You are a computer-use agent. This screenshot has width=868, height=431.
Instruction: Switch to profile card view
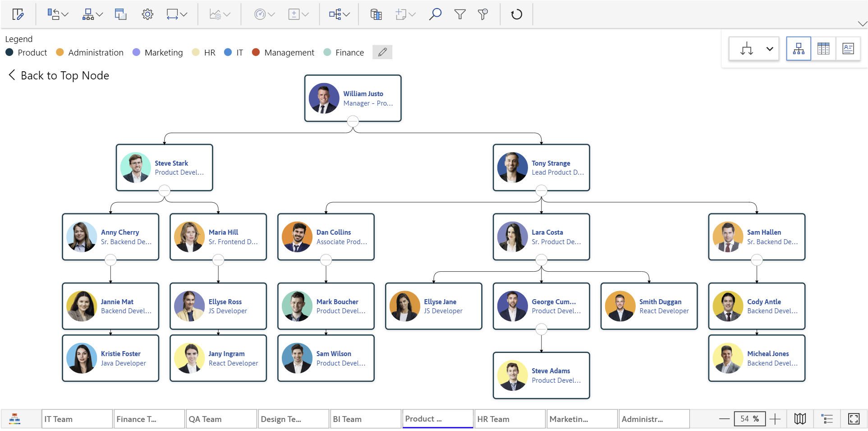pyautogui.click(x=848, y=49)
